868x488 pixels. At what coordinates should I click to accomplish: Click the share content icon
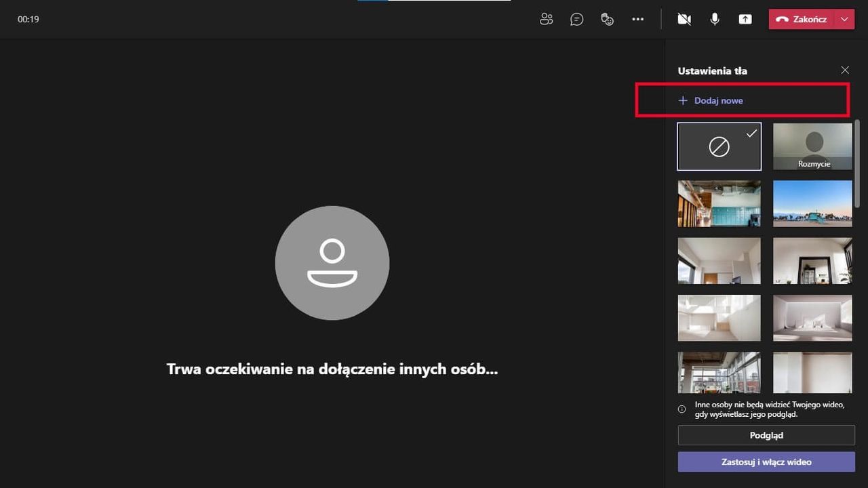(745, 19)
